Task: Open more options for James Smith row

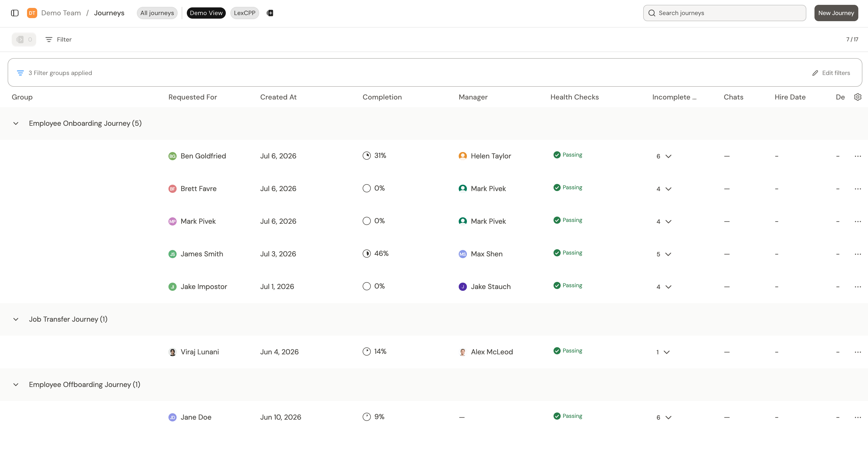Action: tap(858, 254)
